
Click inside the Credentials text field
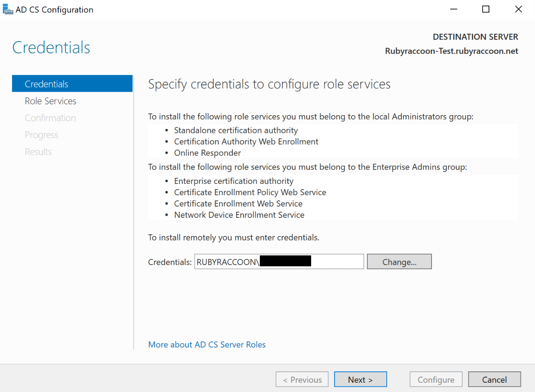point(337,262)
